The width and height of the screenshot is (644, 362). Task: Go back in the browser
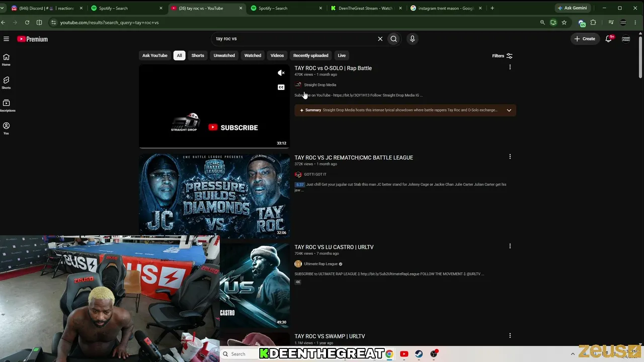(3, 23)
